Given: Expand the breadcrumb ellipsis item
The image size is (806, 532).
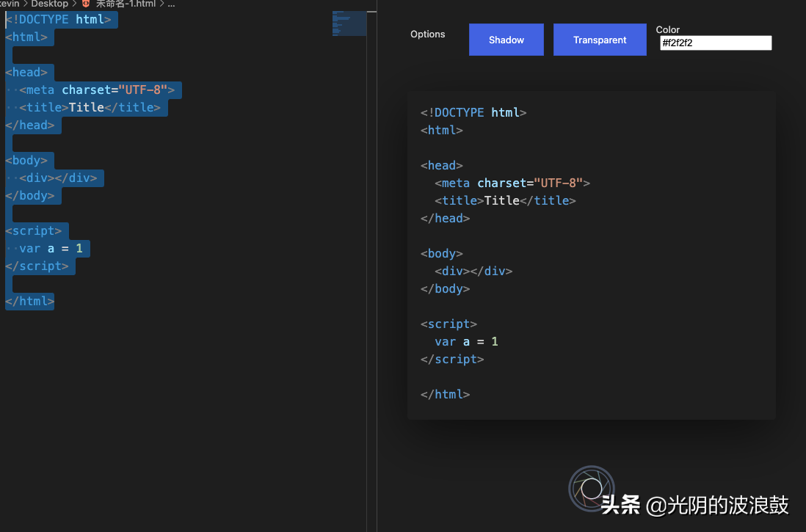Looking at the screenshot, I should coord(171,4).
